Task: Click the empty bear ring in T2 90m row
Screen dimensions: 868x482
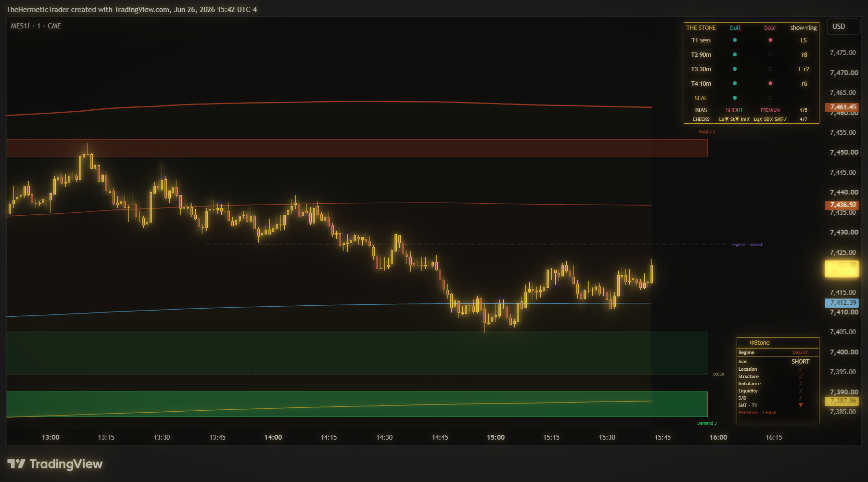Action: pyautogui.click(x=770, y=54)
